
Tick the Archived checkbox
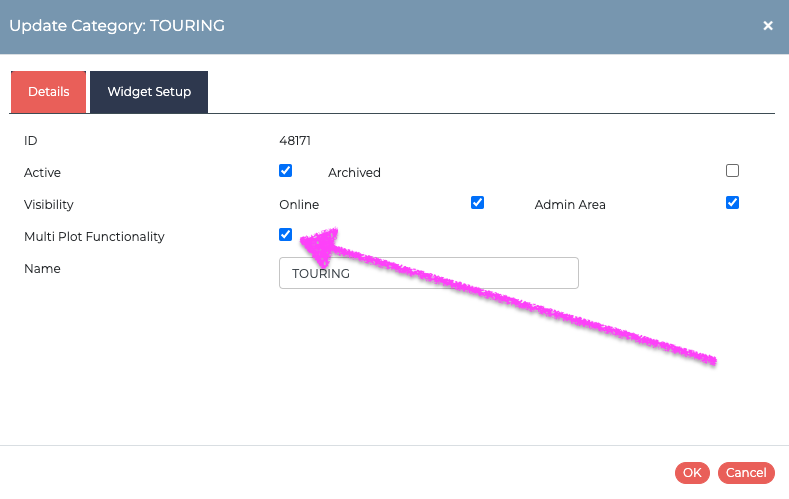[x=732, y=171]
